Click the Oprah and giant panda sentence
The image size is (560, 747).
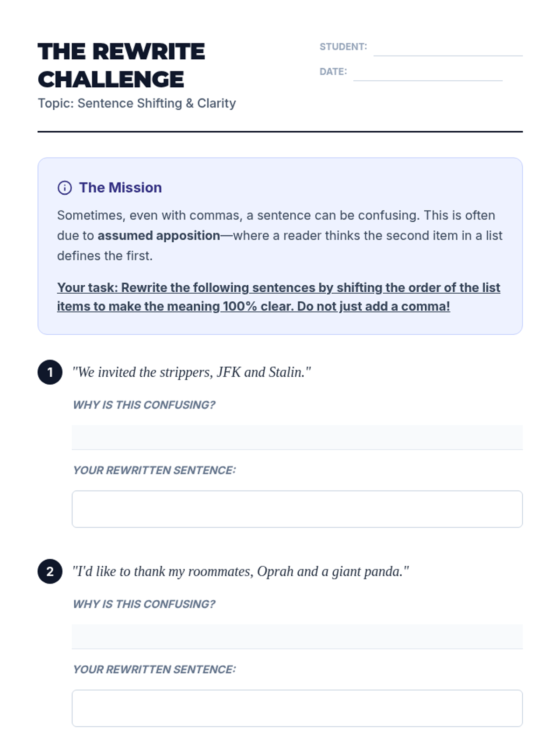(240, 571)
